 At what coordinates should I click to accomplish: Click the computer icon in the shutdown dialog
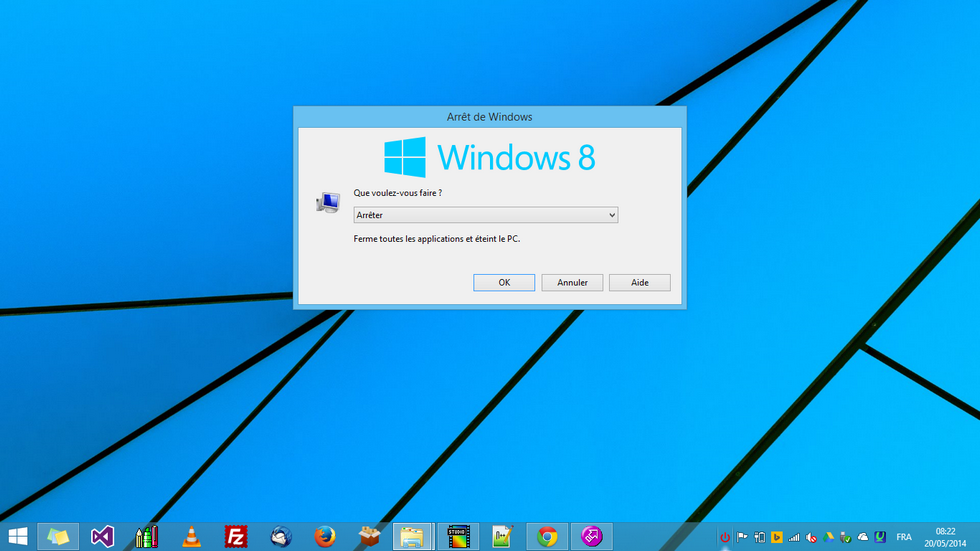[x=328, y=202]
